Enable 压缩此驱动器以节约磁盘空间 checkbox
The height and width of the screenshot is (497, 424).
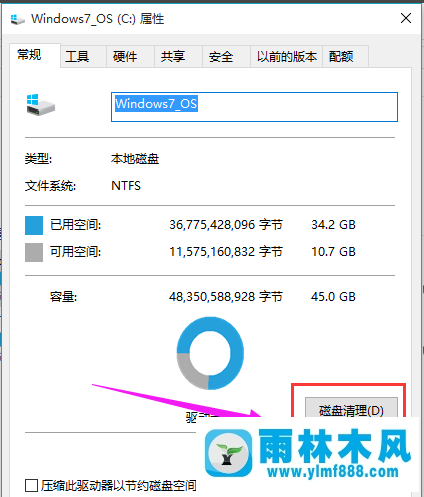tap(31, 485)
